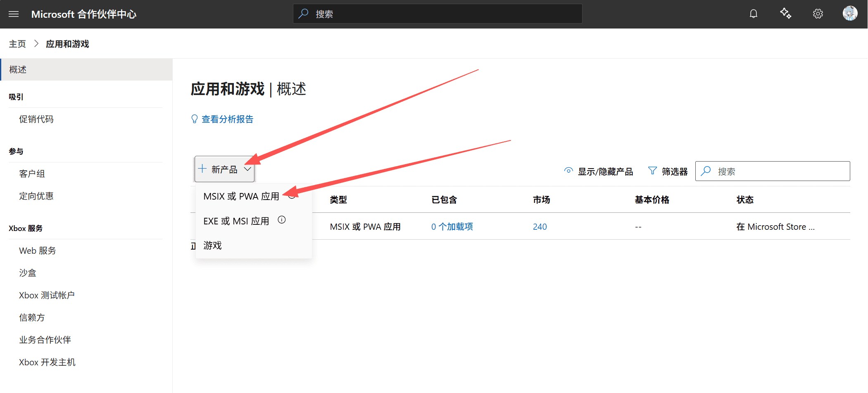Open the Copilot sparkle icon
Image resolution: width=868 pixels, height=393 pixels.
pos(785,14)
